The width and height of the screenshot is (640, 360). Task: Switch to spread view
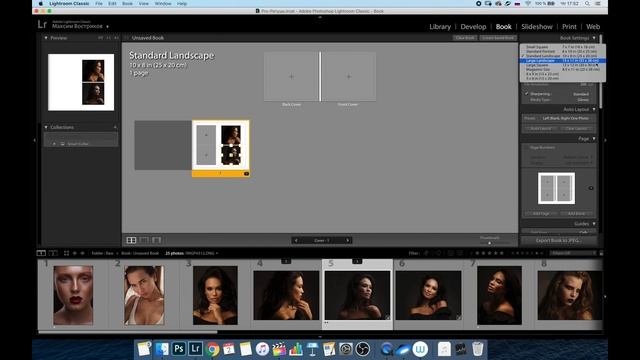point(144,240)
